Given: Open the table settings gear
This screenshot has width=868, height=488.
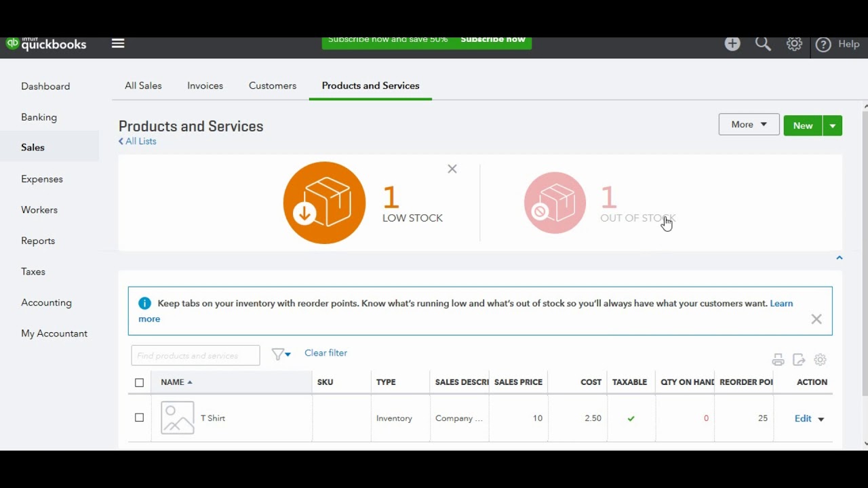Looking at the screenshot, I should [x=820, y=360].
